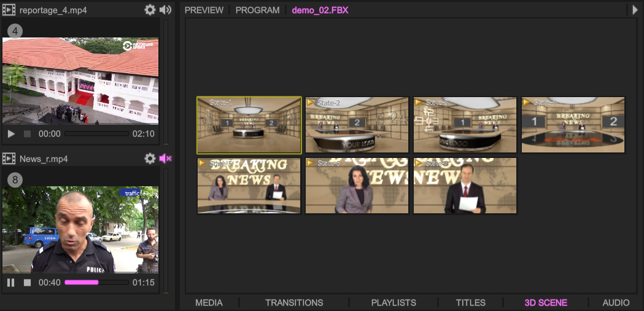Click the 00:00 elapsed time
The image size is (644, 311).
click(x=50, y=134)
